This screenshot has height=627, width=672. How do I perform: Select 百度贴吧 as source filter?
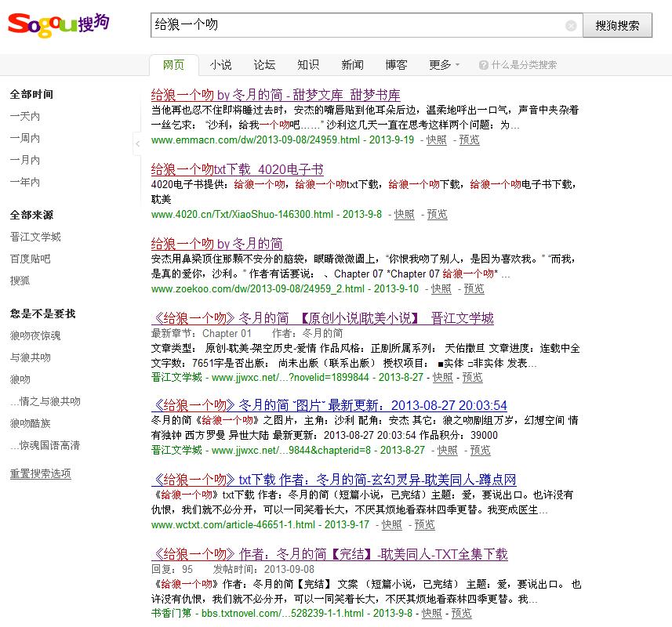pos(31,259)
